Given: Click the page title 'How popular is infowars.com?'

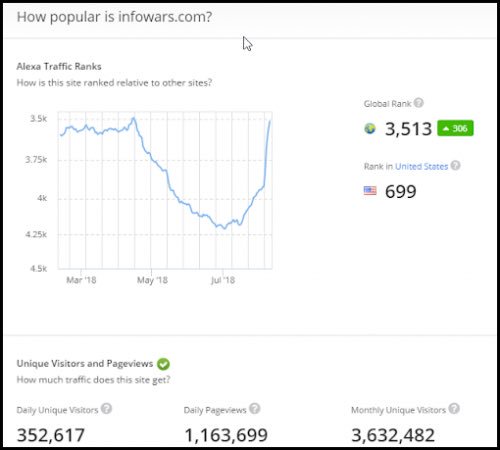Looking at the screenshot, I should pos(114,17).
